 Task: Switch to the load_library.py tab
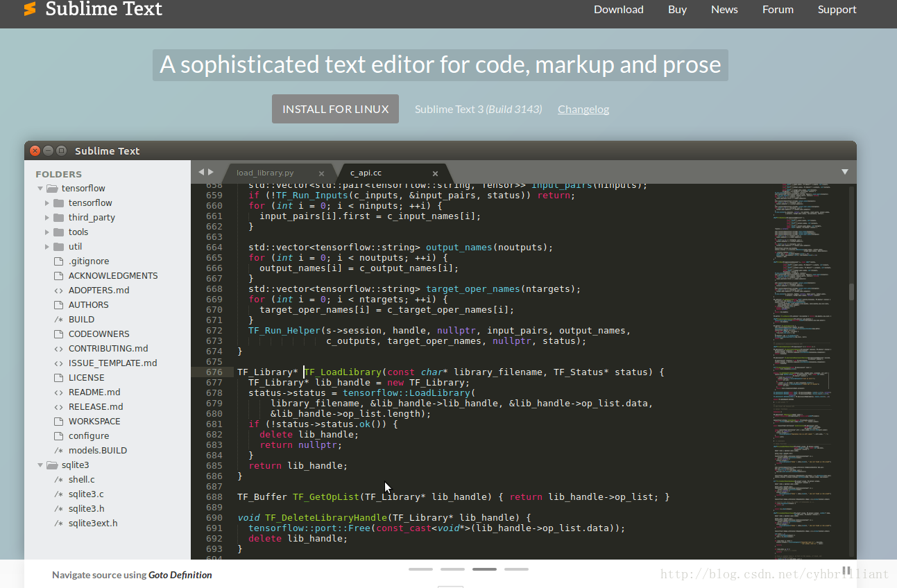(x=265, y=173)
